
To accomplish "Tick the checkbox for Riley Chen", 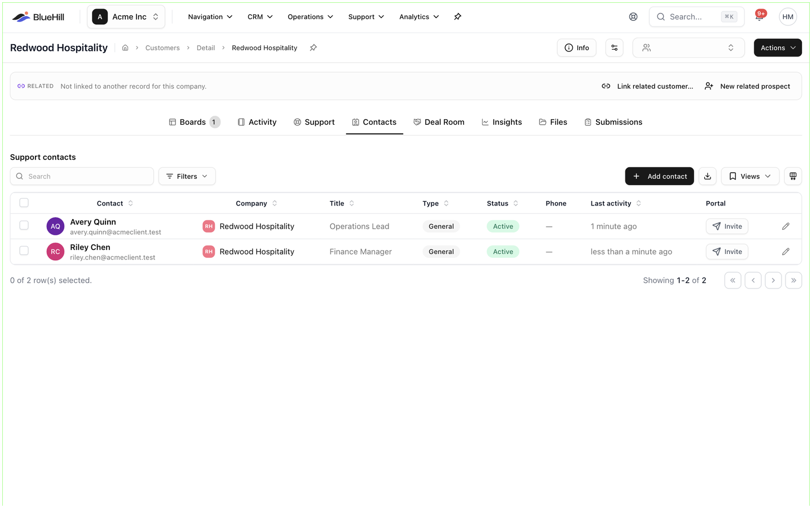I will point(24,251).
